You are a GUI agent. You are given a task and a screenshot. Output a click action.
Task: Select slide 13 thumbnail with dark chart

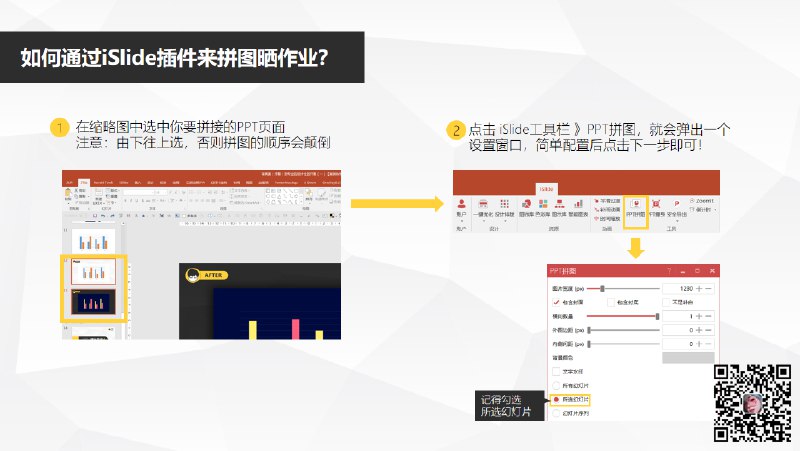coord(93,303)
